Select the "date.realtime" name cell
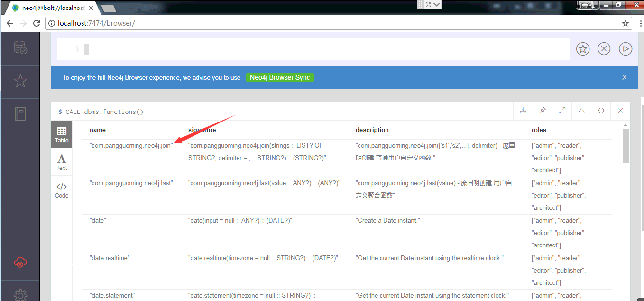The height and width of the screenshot is (301, 644). (110, 258)
